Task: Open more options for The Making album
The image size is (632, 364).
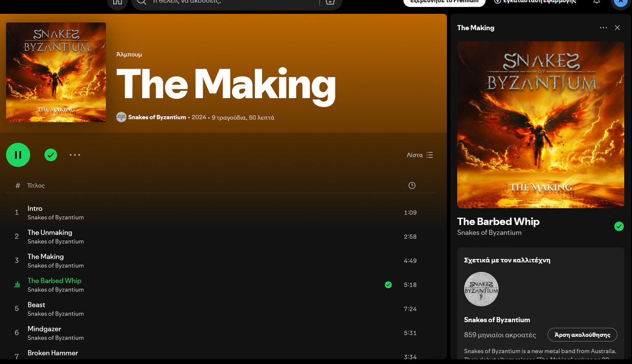Action: click(x=75, y=155)
